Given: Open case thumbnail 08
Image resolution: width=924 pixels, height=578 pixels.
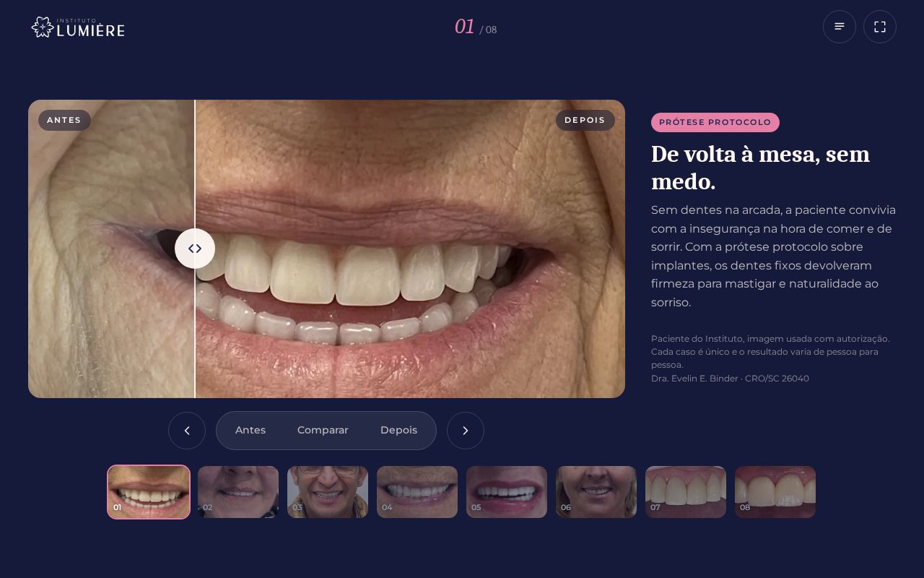Looking at the screenshot, I should (775, 492).
